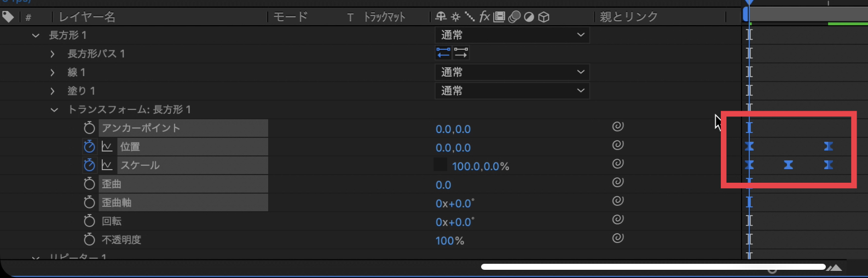Click the Quality slash switch header icon
This screenshot has height=278, width=868.
coord(470,17)
